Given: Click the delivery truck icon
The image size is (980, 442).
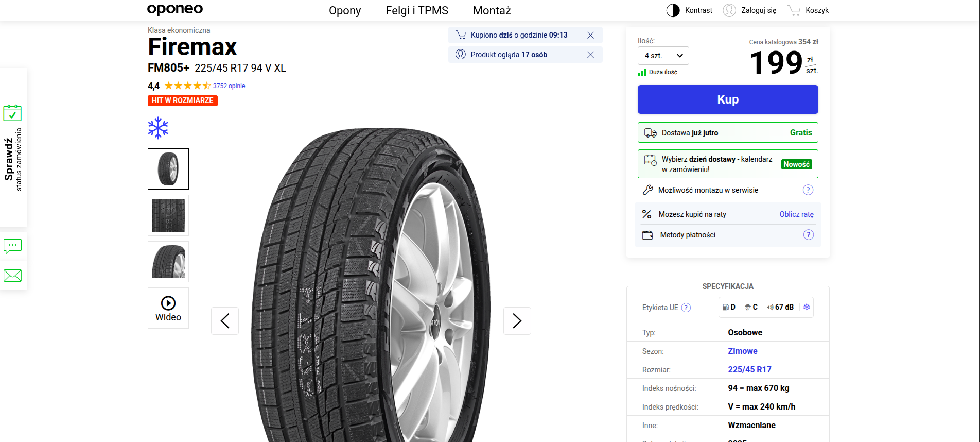Looking at the screenshot, I should click(651, 133).
